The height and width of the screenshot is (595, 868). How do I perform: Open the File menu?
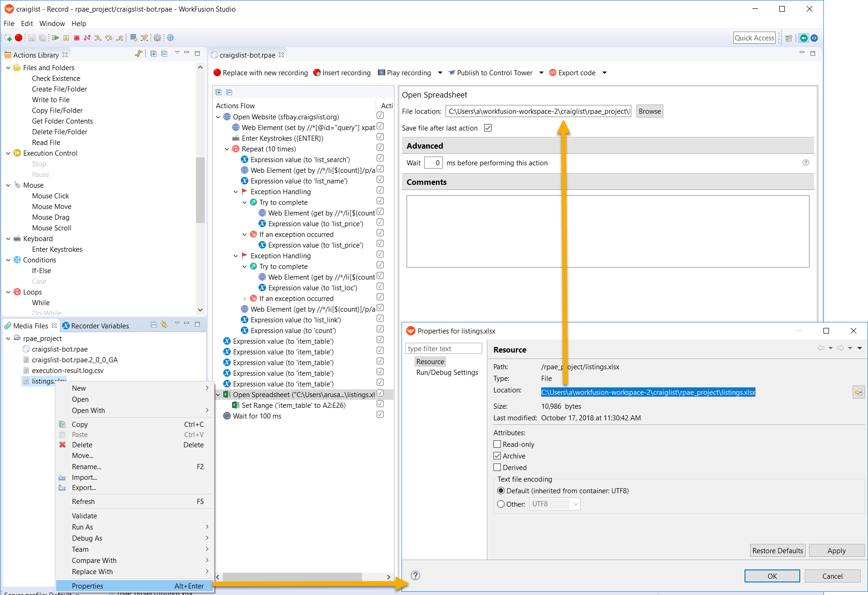[x=9, y=24]
